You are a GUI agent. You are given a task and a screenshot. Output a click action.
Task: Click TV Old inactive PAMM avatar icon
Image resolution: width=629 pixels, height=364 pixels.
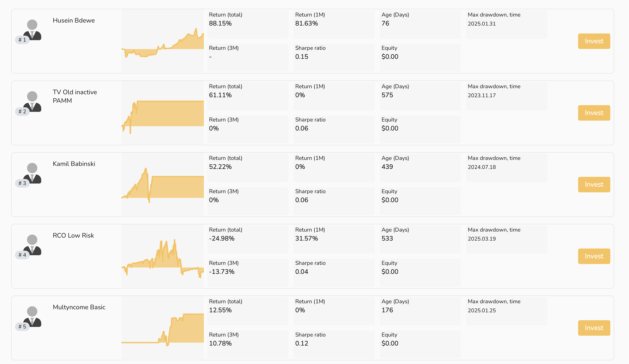point(32,101)
